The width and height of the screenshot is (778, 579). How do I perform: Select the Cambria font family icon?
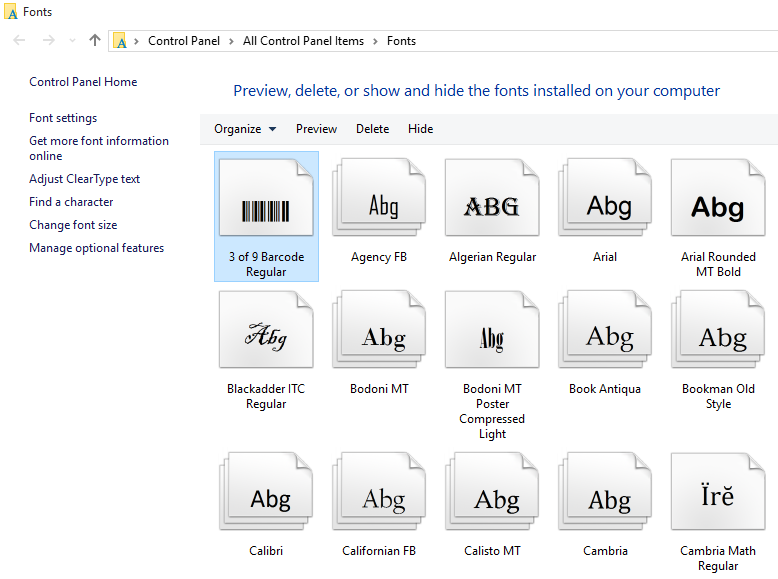(x=605, y=491)
